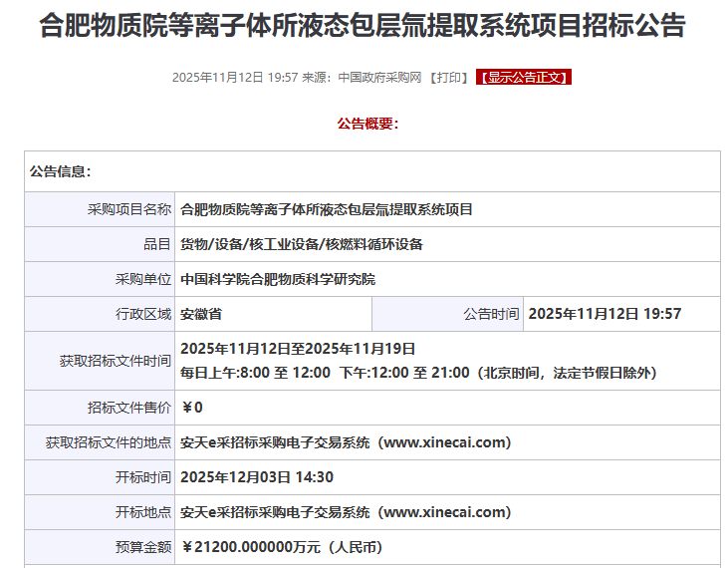Click the 获取招标文件时间 date range text
The height and width of the screenshot is (568, 728).
coord(298,349)
